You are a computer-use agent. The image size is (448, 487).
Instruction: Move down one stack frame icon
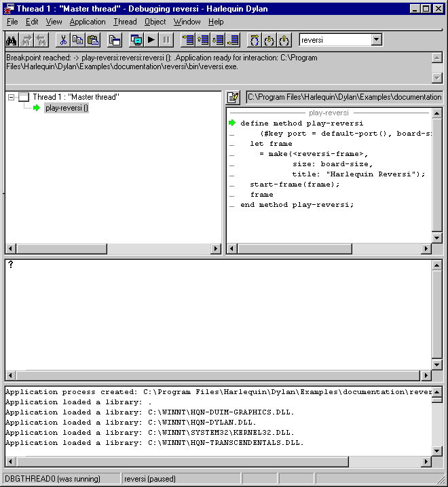[x=218, y=40]
